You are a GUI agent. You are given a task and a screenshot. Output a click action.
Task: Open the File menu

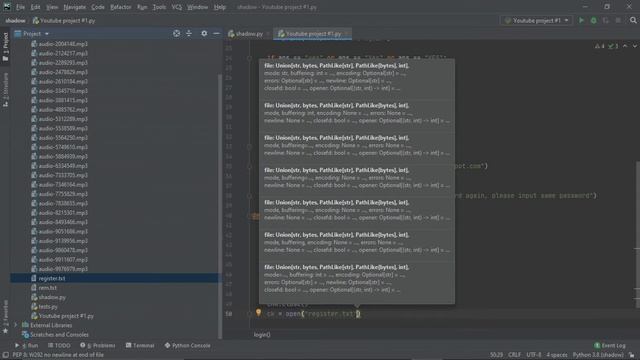pos(20,7)
